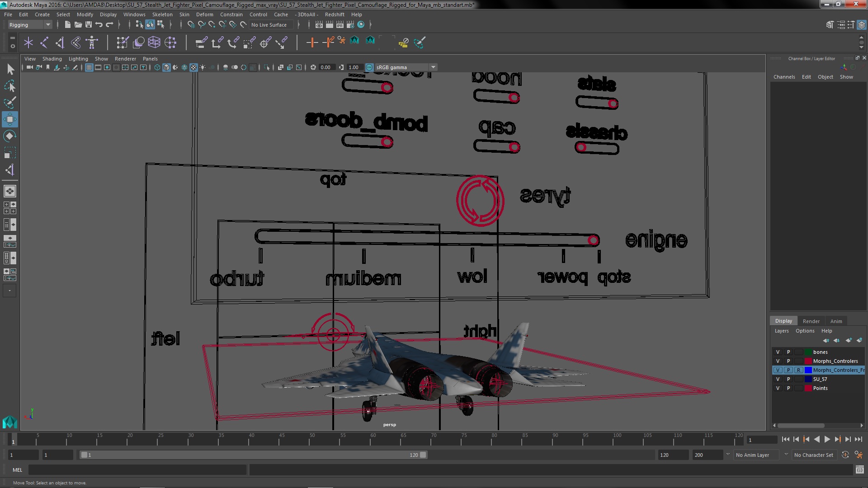Select the Scale tool in the toolbox
The height and width of the screenshot is (488, 868).
click(x=9, y=153)
